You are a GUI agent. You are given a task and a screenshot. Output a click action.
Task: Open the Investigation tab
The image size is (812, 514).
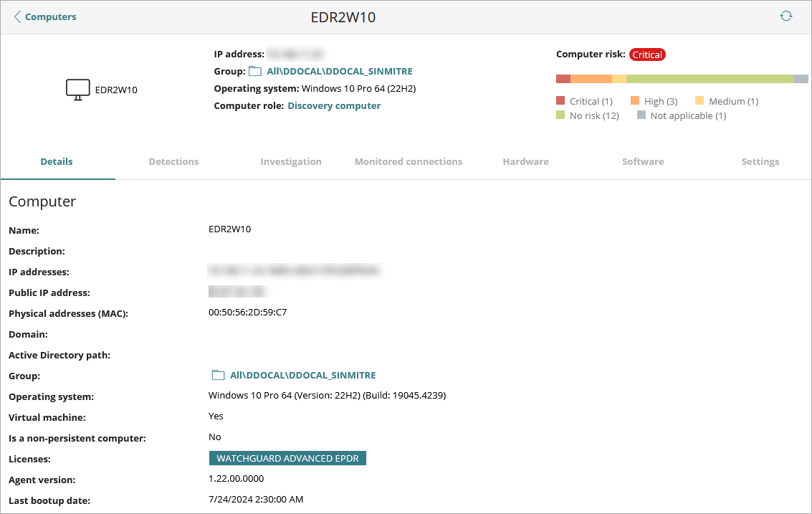pos(291,161)
